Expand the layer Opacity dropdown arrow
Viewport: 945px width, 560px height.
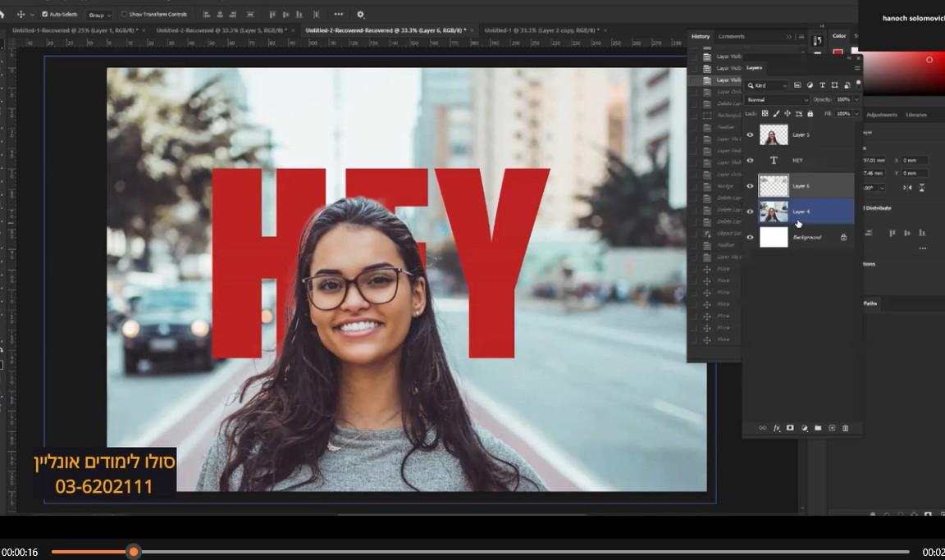pyautogui.click(x=856, y=99)
